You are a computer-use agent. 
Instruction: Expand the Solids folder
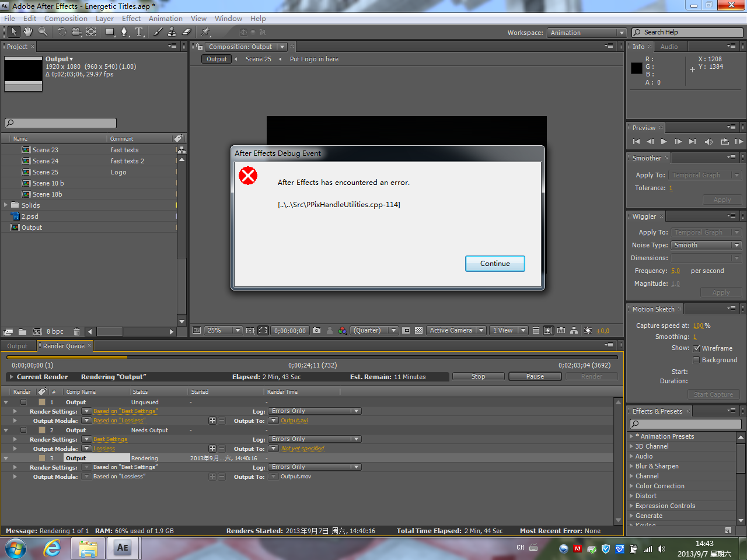tap(6, 205)
